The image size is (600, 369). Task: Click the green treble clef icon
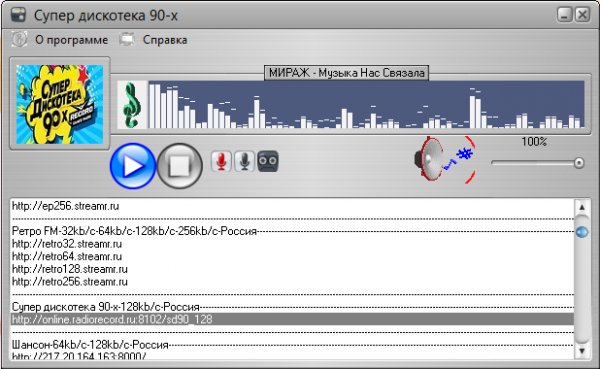(132, 104)
